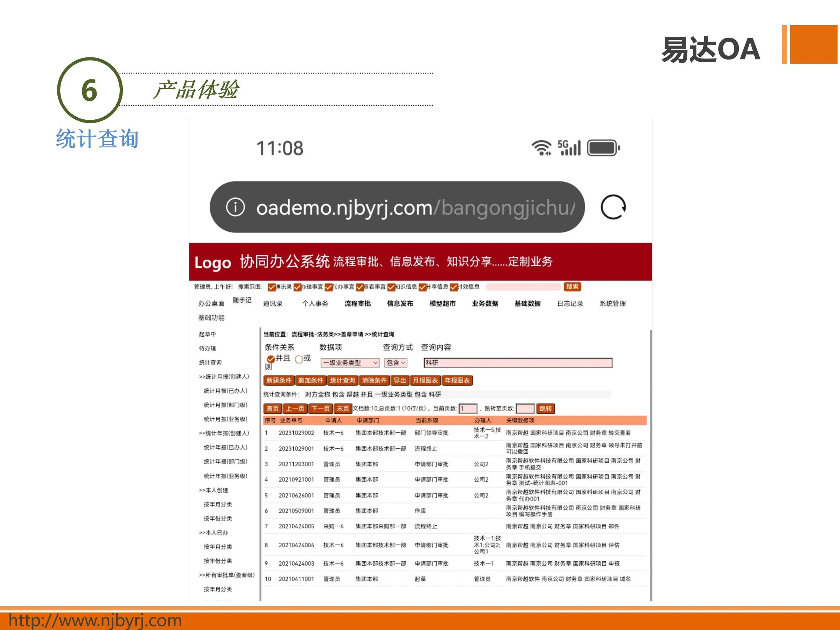
Task: Open the 模型超市 menu
Action: pos(443,303)
